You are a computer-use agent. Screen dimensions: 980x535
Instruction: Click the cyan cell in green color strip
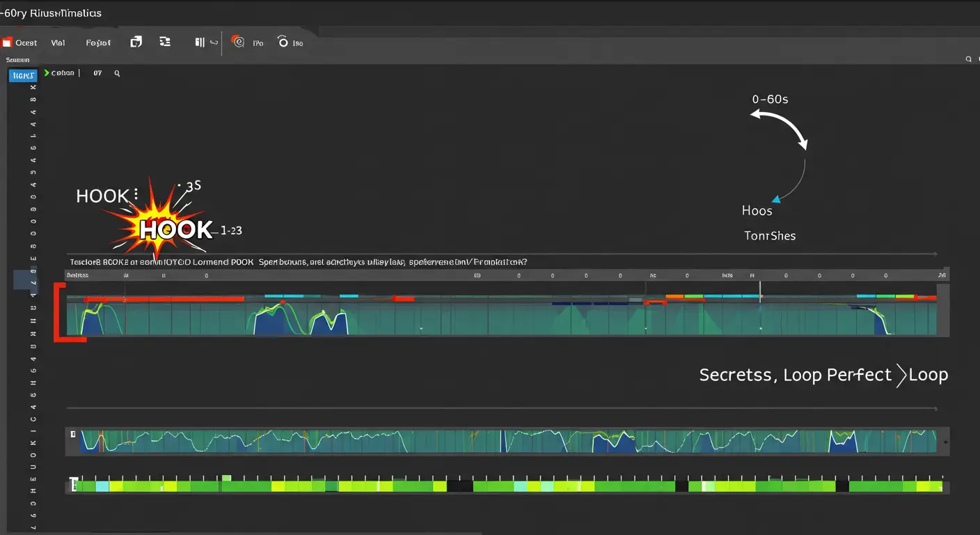[x=102, y=486]
